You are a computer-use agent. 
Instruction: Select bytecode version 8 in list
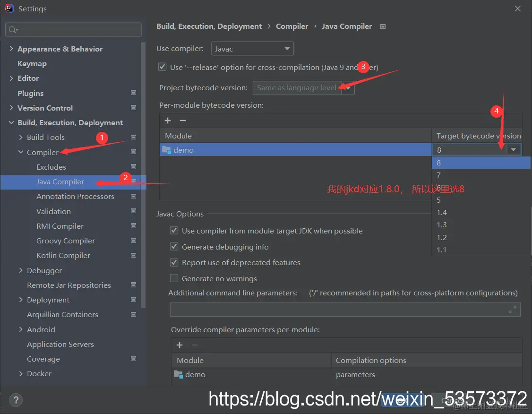pyautogui.click(x=481, y=163)
